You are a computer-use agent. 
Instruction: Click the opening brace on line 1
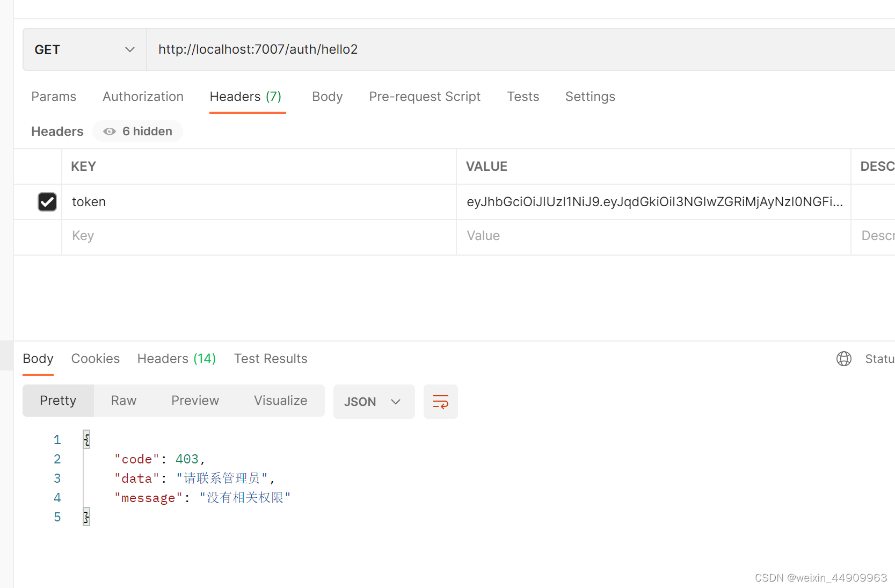tap(86, 440)
